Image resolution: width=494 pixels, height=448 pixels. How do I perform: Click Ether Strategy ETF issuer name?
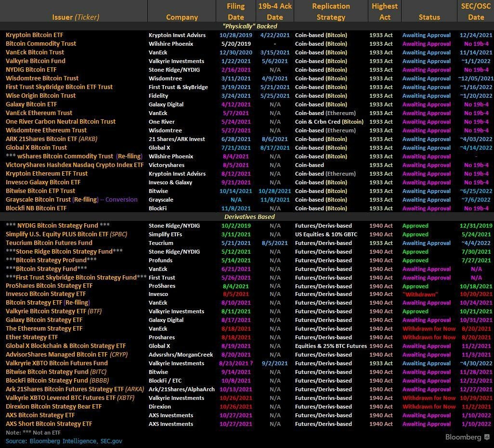click(31, 337)
